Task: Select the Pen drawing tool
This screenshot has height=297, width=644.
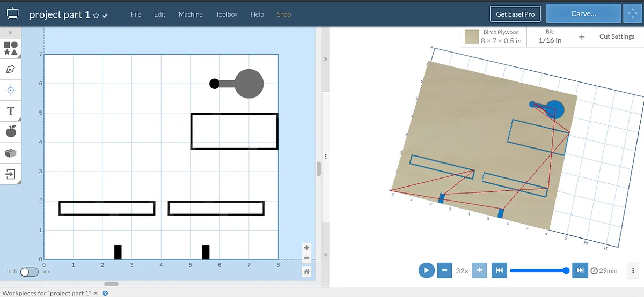Action: point(11,69)
